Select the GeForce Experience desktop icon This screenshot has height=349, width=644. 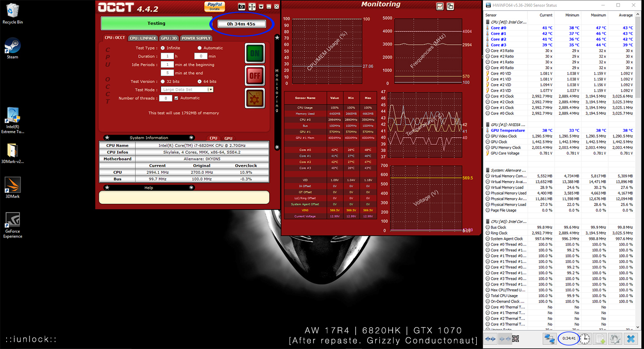[13, 225]
